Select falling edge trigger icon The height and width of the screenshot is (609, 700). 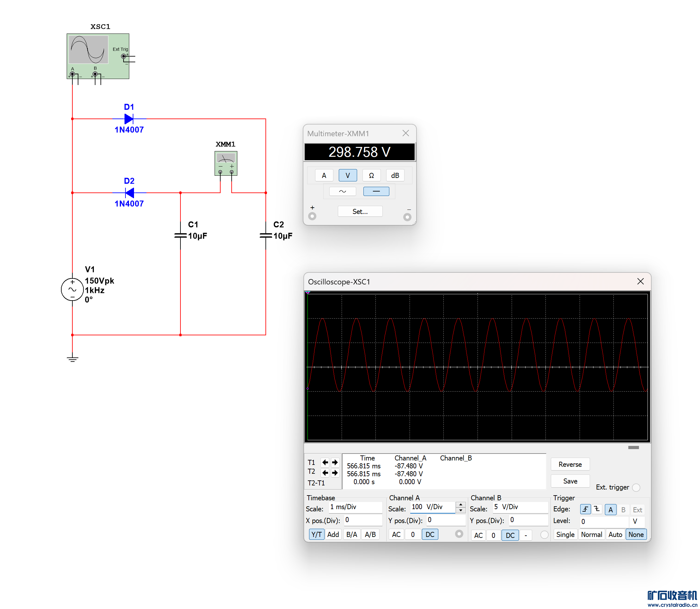tap(597, 509)
